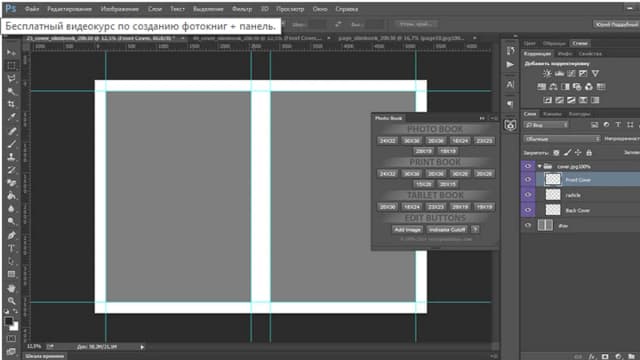
Task: Switch to the Образцы tab
Action: [554, 43]
